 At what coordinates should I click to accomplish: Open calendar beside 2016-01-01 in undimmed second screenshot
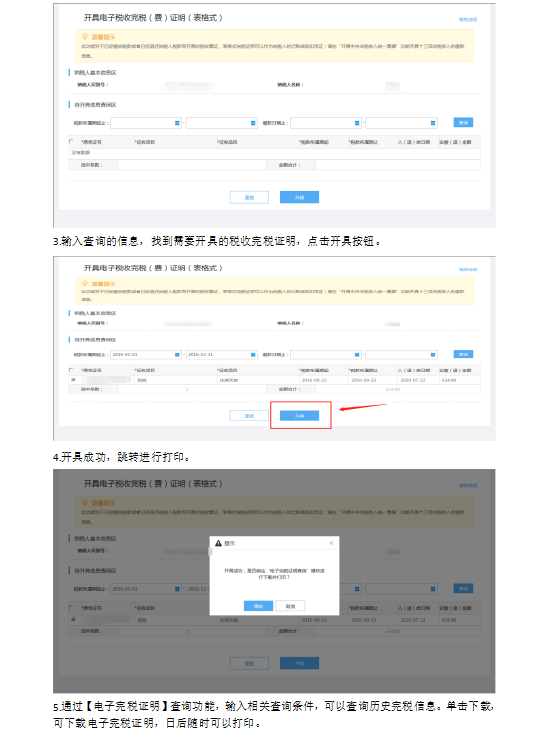click(x=177, y=354)
